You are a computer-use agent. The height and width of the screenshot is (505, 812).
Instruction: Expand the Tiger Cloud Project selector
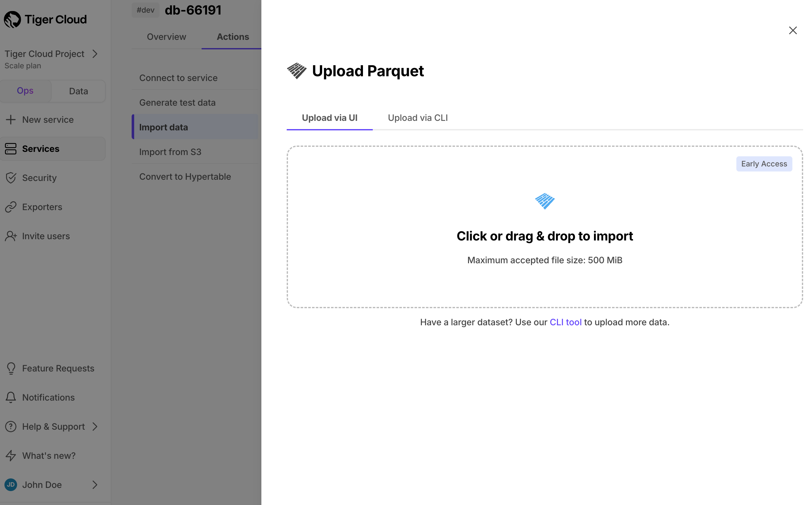(x=95, y=54)
